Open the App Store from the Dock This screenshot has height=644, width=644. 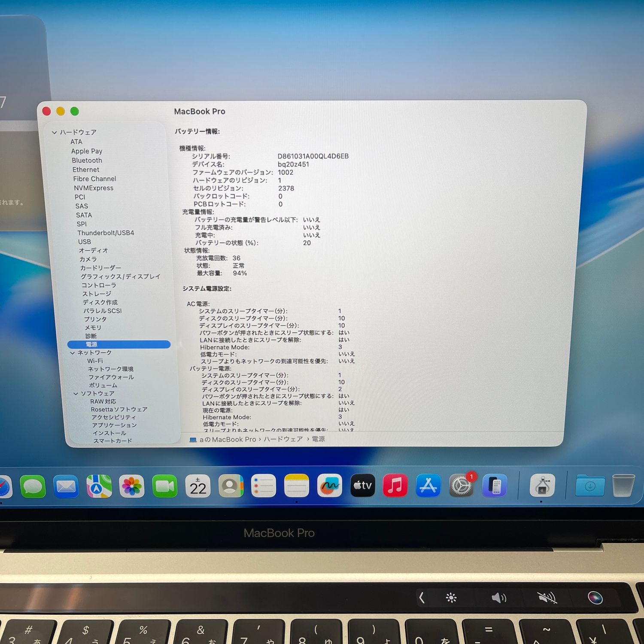click(x=428, y=486)
